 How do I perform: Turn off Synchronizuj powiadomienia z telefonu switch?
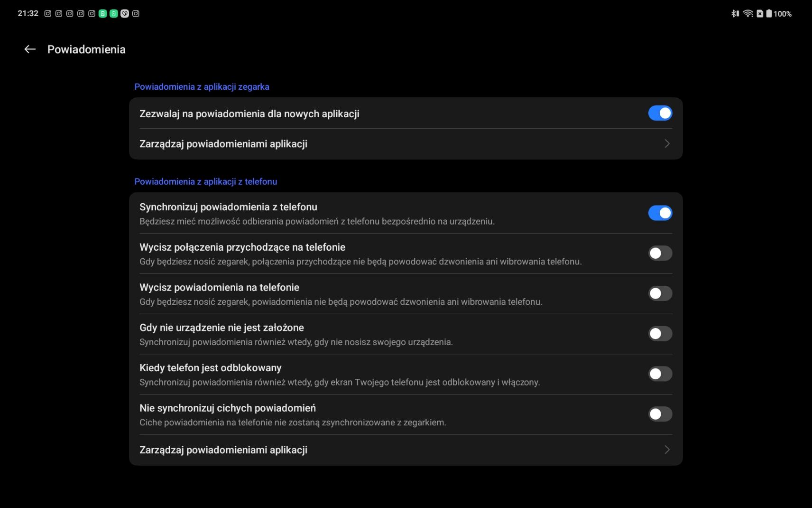click(x=660, y=213)
